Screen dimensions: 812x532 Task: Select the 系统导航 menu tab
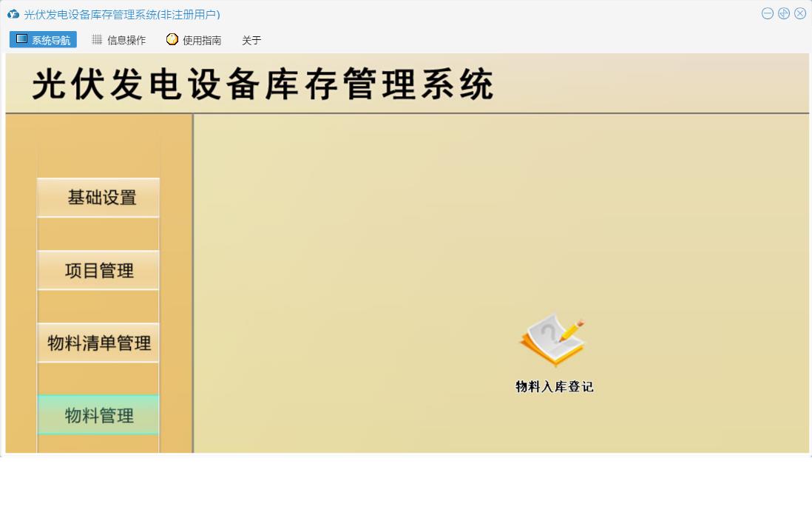[x=43, y=40]
